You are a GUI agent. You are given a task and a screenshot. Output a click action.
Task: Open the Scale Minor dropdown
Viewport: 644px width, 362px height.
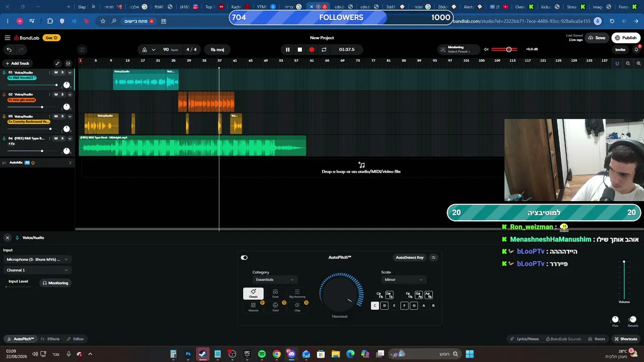pos(404,280)
